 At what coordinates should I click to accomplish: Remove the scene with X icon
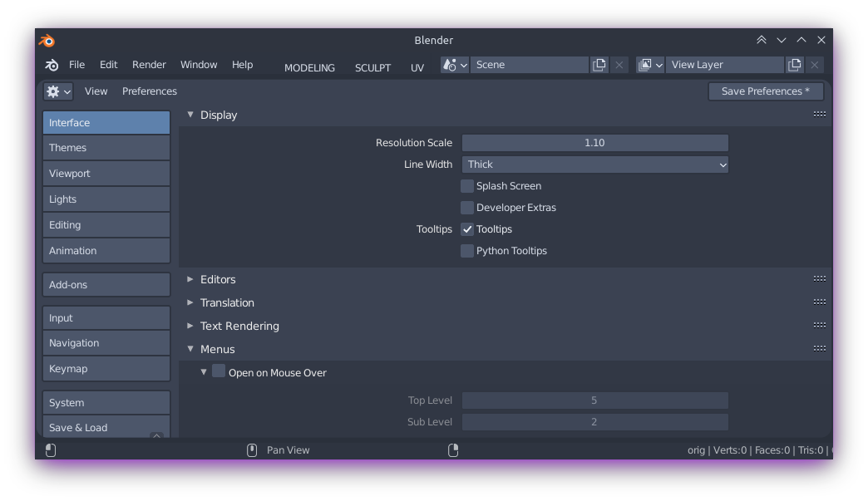(619, 65)
